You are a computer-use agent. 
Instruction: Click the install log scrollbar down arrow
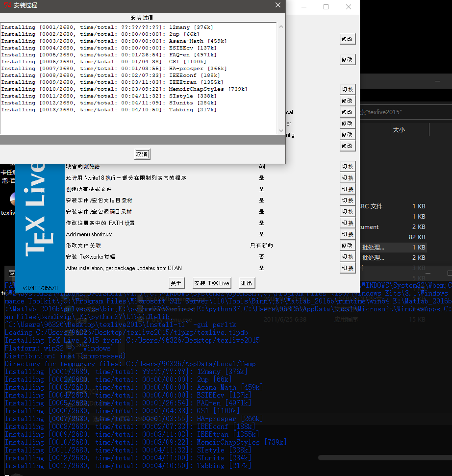[281, 131]
